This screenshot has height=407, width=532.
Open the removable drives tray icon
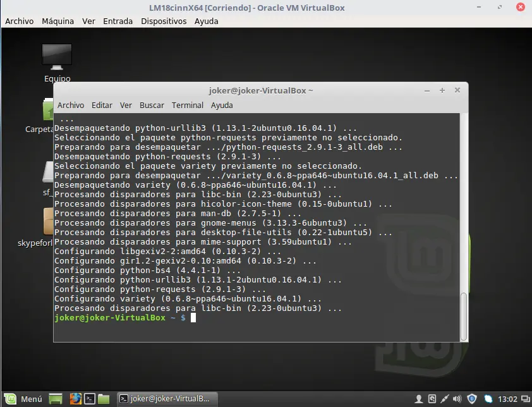[x=432, y=399]
